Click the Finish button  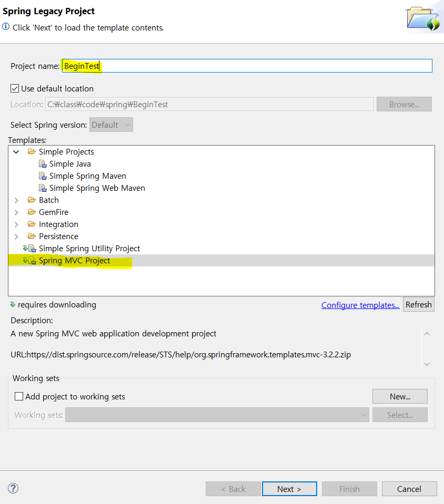[349, 489]
